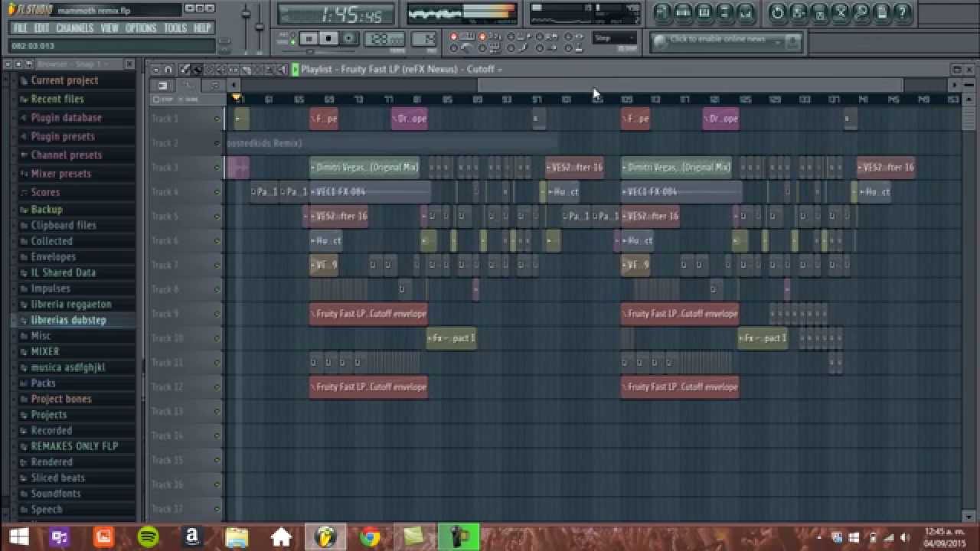Viewport: 980px width, 551px height.
Task: Click the online news bar
Action: click(726, 42)
